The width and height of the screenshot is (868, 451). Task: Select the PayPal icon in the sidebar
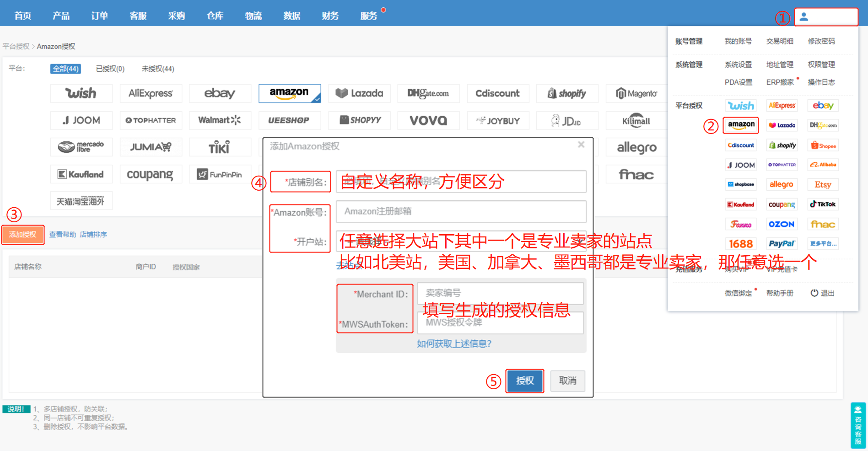coord(782,243)
